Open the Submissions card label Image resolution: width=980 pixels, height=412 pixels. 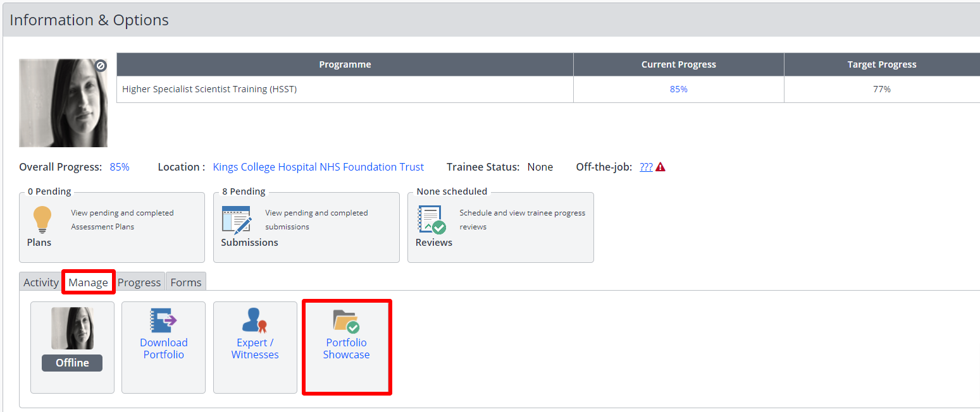click(249, 243)
